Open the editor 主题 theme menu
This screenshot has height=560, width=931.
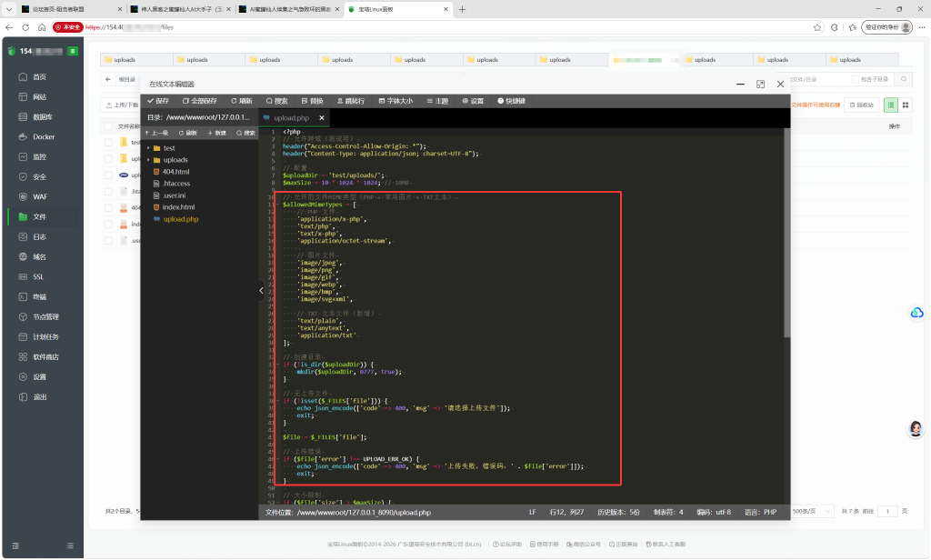pos(437,101)
